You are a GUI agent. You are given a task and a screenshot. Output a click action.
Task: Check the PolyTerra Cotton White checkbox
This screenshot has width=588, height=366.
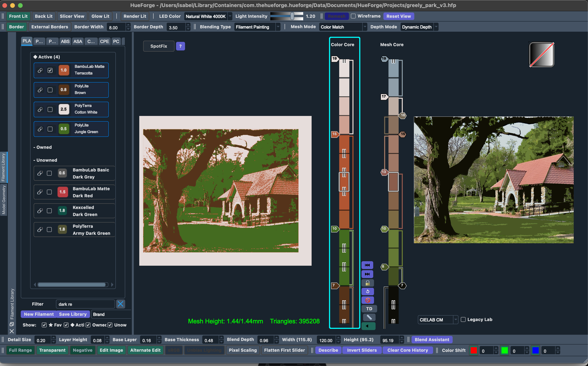click(50, 109)
